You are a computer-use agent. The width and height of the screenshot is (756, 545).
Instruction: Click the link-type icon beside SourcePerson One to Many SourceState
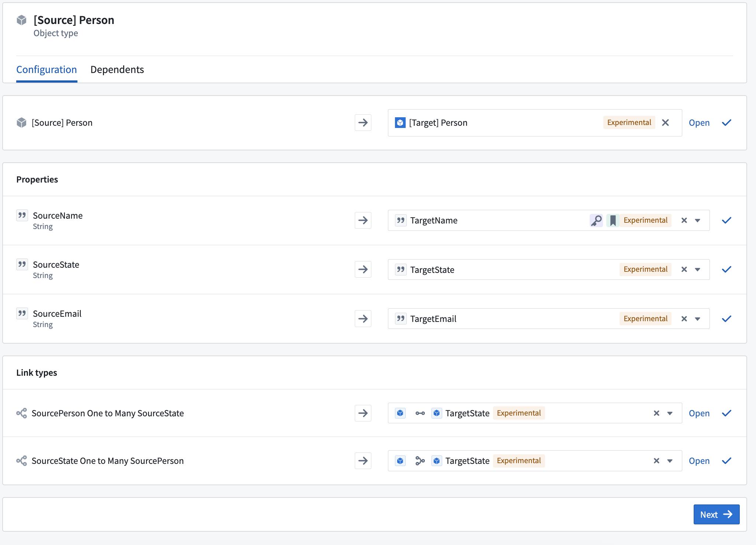pyautogui.click(x=22, y=413)
